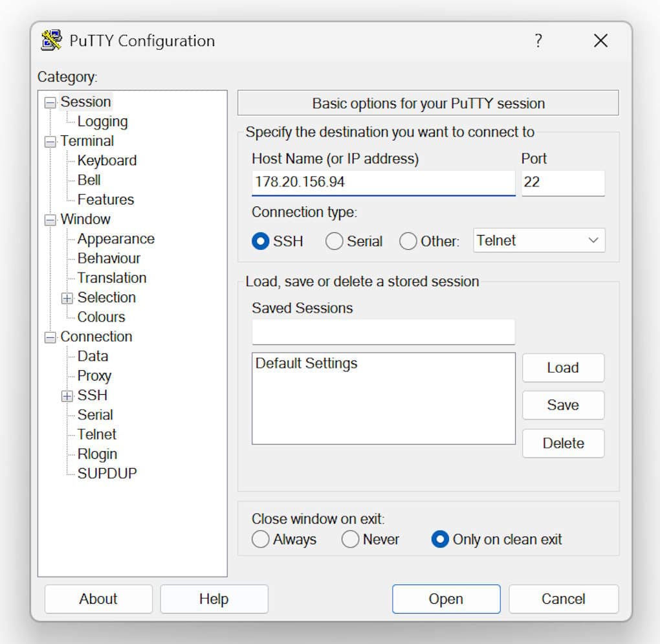Select SSH connection type
Viewport: 660px width, 644px height.
point(260,241)
